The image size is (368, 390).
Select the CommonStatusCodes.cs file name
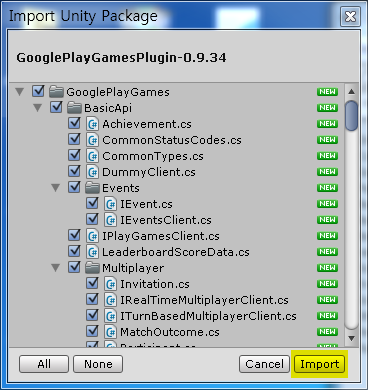(x=172, y=140)
